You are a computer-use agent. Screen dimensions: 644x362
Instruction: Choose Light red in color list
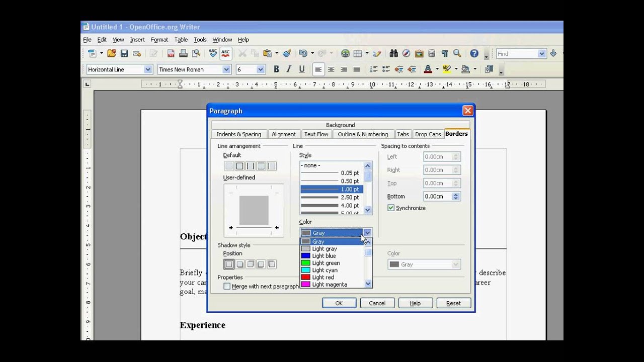(332, 277)
